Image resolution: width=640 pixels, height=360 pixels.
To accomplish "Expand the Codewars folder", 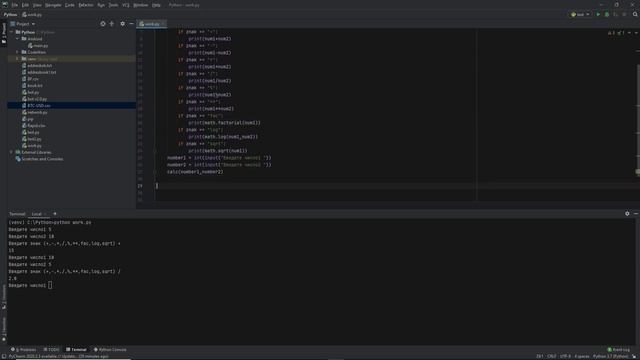I will 18,52.
